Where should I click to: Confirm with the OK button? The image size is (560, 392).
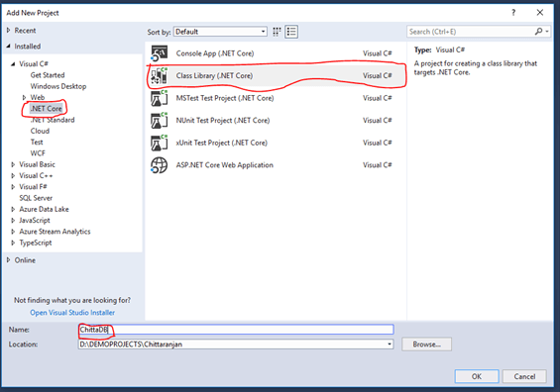point(477,376)
